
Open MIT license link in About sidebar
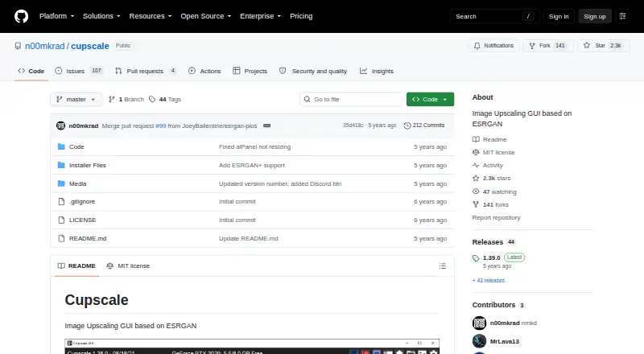tap(493, 152)
